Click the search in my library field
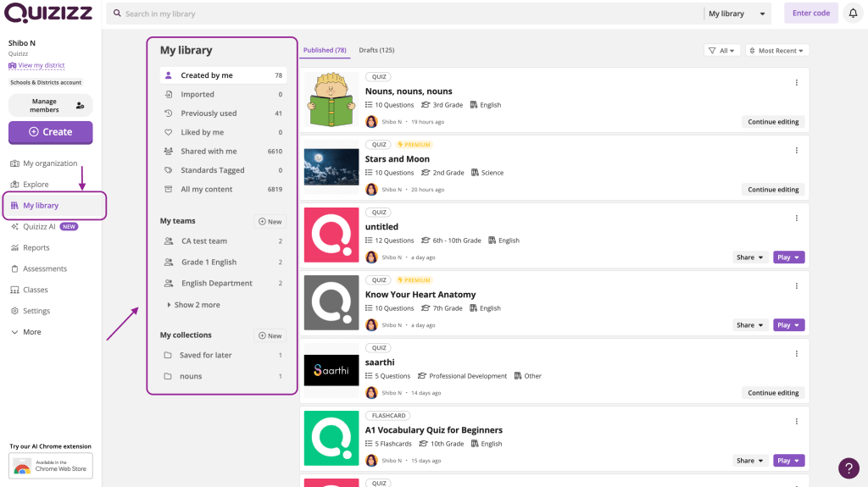 [407, 14]
